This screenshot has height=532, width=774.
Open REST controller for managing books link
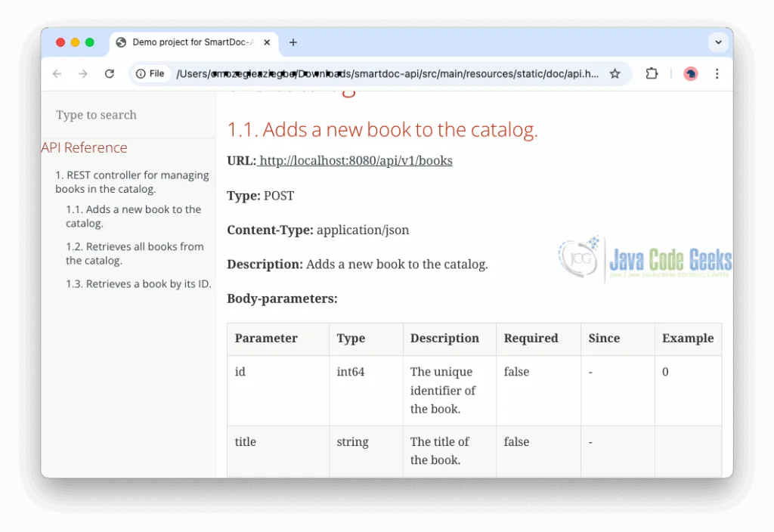[132, 182]
